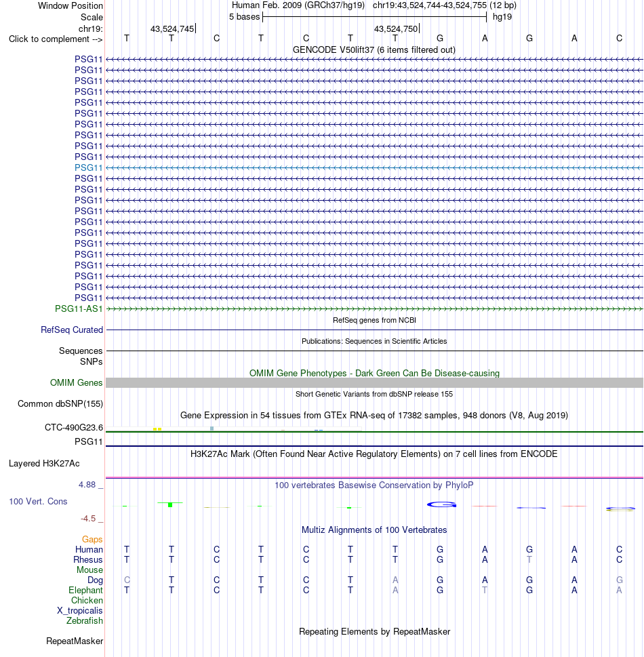Click the 'H3K27Ac Mark' ENCODE track title
Image resolution: width=644 pixels, height=657 pixels.
[x=374, y=454]
